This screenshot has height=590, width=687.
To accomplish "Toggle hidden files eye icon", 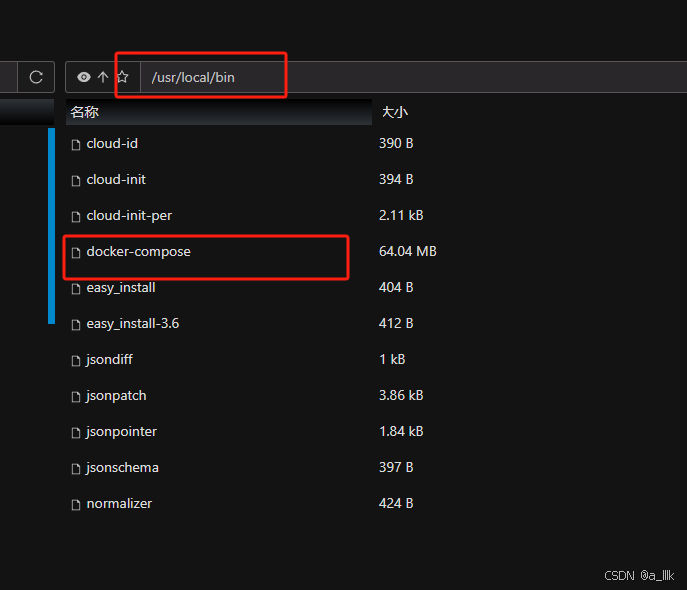I will [x=84, y=77].
